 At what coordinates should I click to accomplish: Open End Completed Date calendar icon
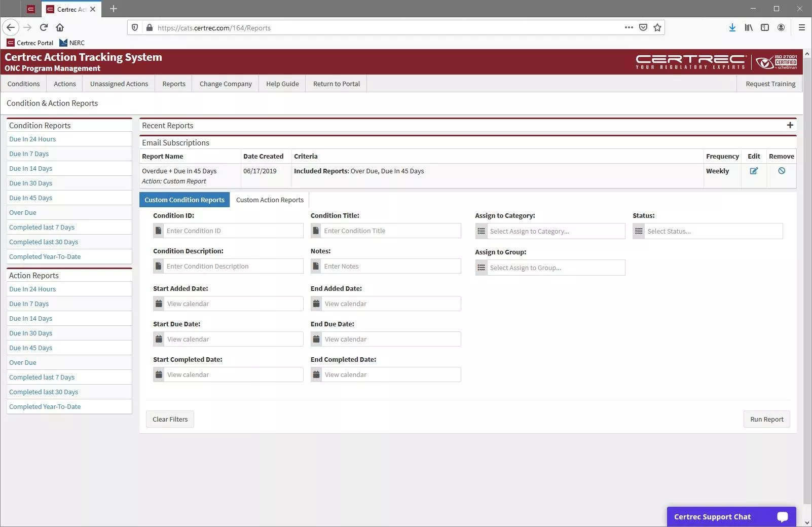pyautogui.click(x=316, y=374)
